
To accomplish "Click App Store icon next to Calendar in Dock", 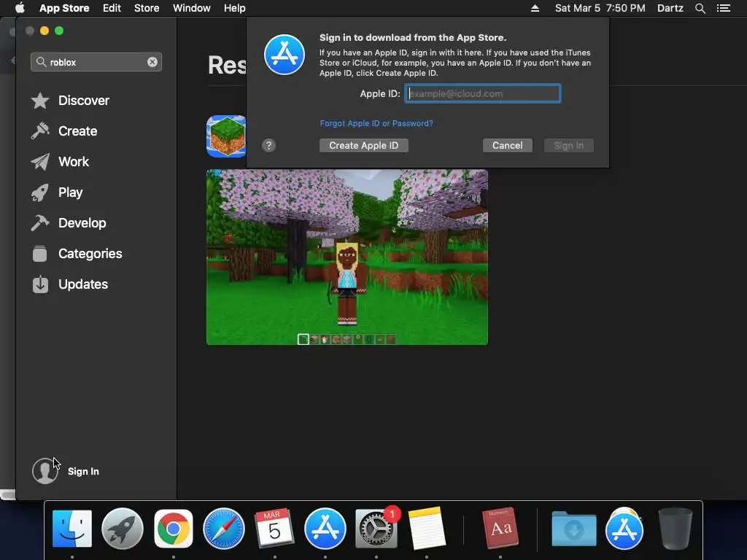I will (x=325, y=529).
